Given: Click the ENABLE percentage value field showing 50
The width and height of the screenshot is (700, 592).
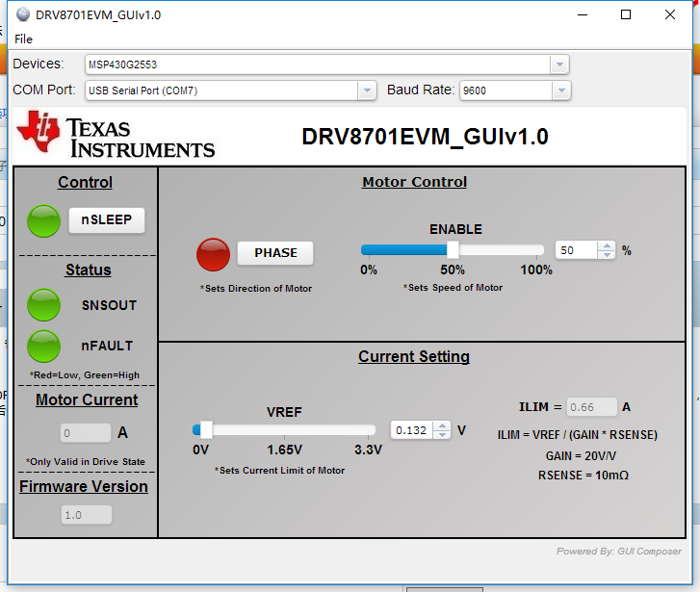Looking at the screenshot, I should coord(577,250).
